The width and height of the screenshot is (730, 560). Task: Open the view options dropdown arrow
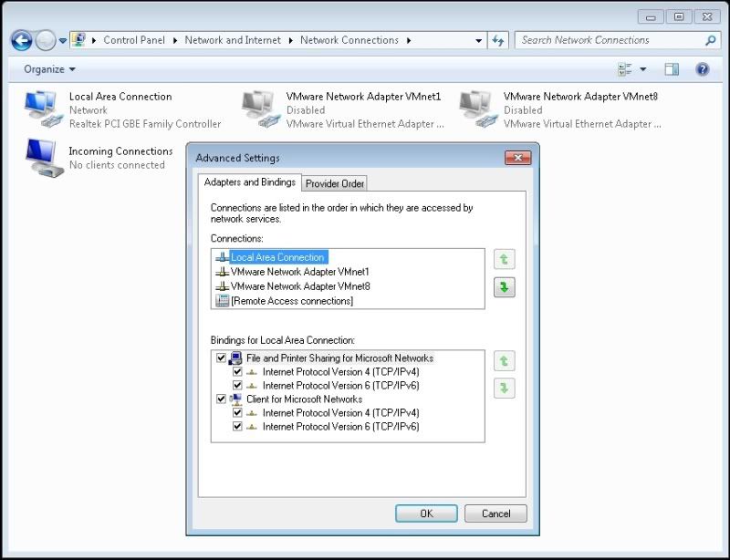pyautogui.click(x=643, y=69)
